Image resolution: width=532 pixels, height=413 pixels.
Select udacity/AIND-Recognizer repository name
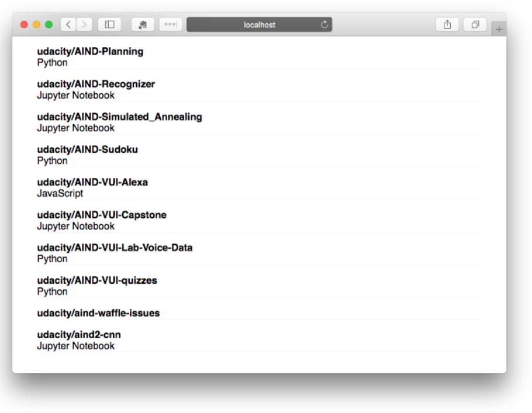(96, 84)
